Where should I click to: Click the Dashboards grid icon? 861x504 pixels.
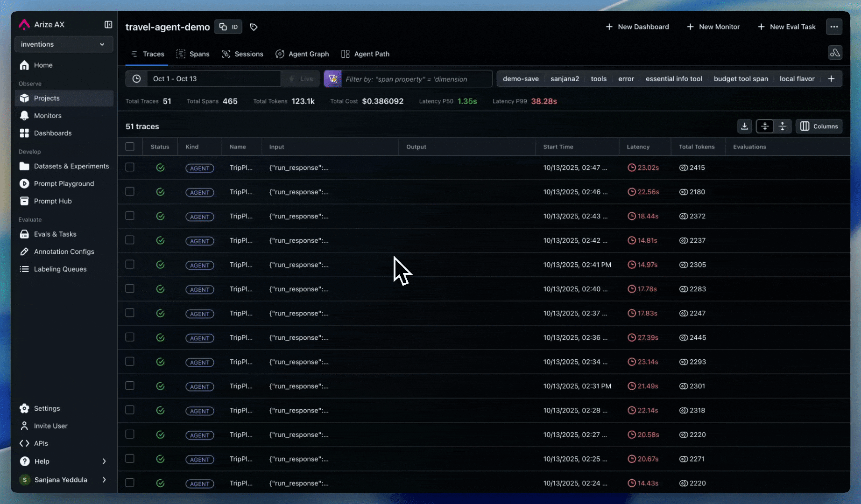(x=24, y=133)
